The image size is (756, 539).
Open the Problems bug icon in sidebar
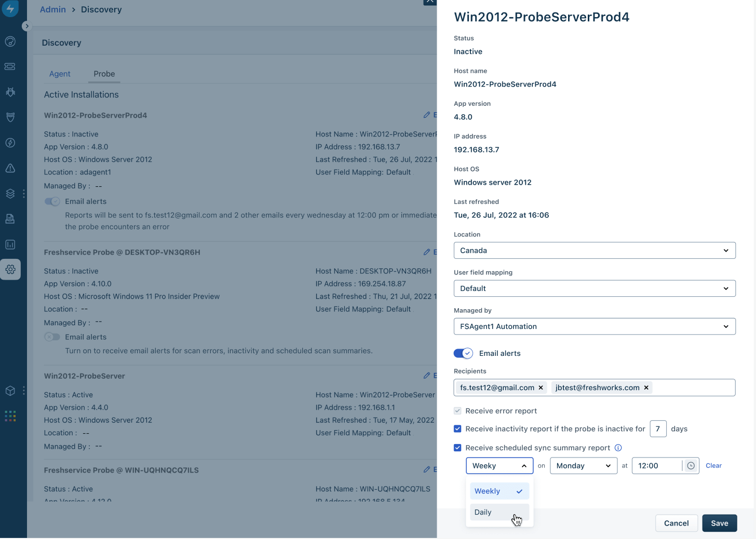click(10, 92)
